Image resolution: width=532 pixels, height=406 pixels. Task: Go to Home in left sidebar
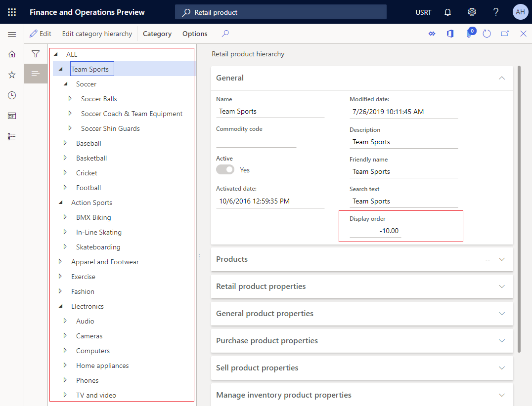pyautogui.click(x=12, y=54)
